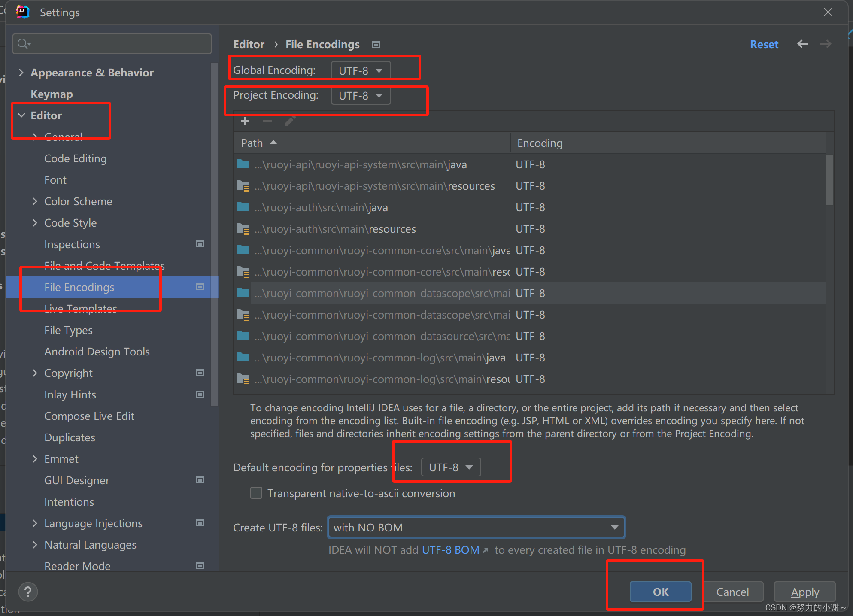
Task: Open the Global Encoding dropdown
Action: click(360, 70)
